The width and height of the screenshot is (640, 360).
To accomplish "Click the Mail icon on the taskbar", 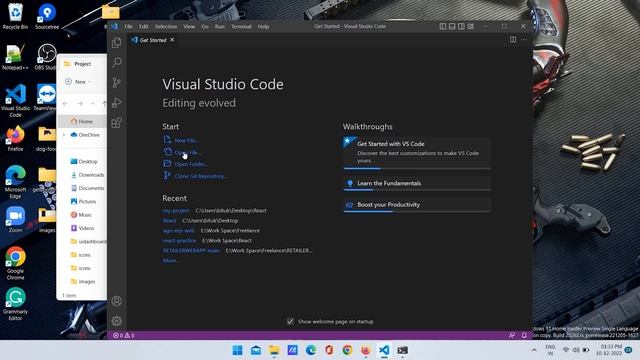I will 256,350.
